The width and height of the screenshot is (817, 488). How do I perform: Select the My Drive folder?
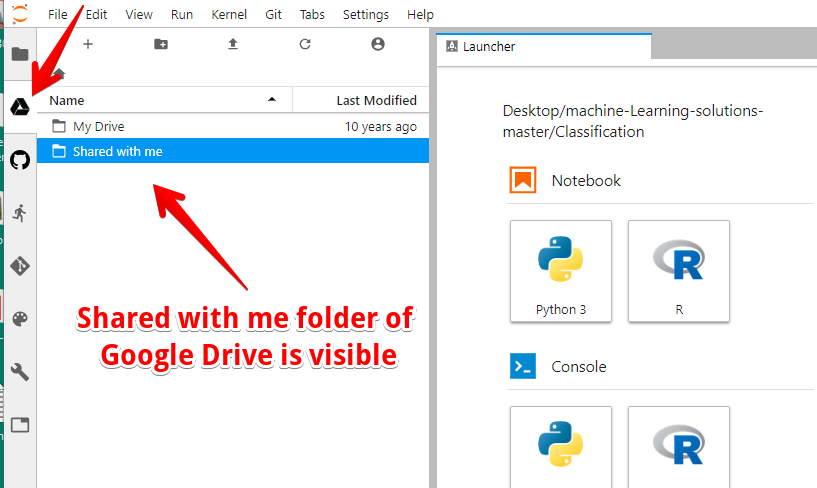coord(233,126)
